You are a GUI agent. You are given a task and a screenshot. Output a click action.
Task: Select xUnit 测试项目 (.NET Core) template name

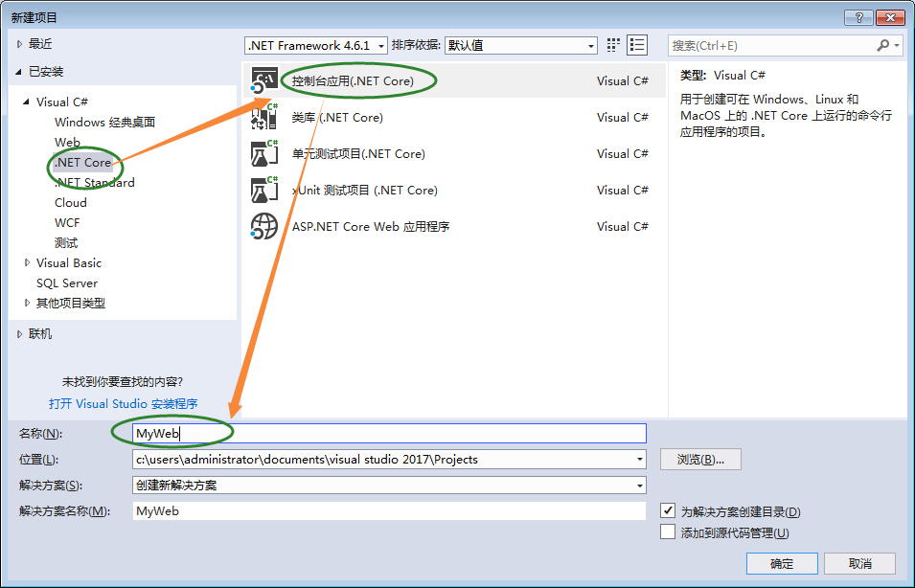point(365,191)
